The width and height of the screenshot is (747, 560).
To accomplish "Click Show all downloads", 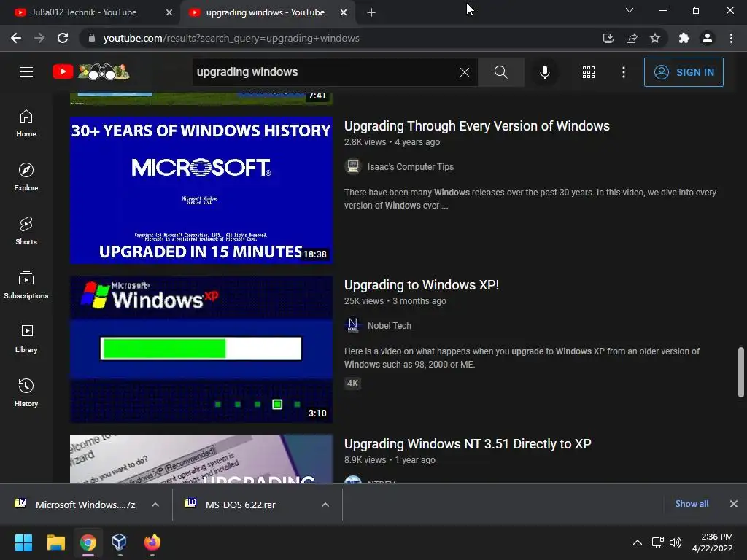I will point(692,504).
